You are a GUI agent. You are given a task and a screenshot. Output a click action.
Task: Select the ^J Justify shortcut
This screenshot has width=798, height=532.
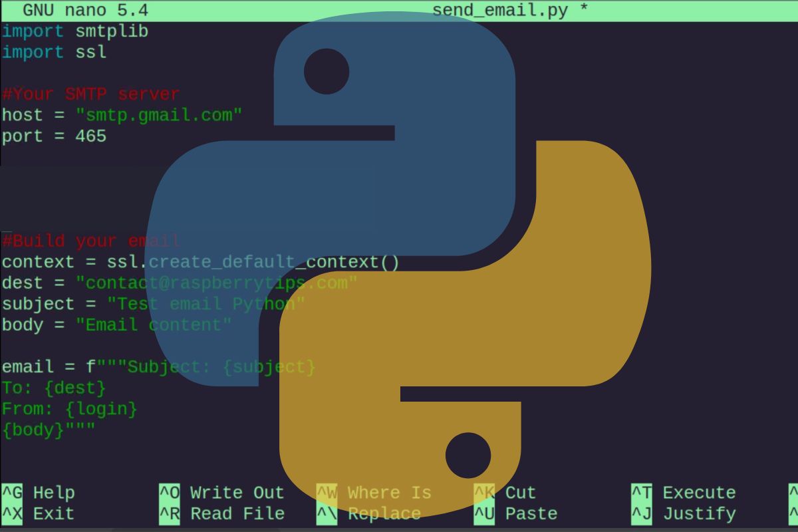coord(684,514)
